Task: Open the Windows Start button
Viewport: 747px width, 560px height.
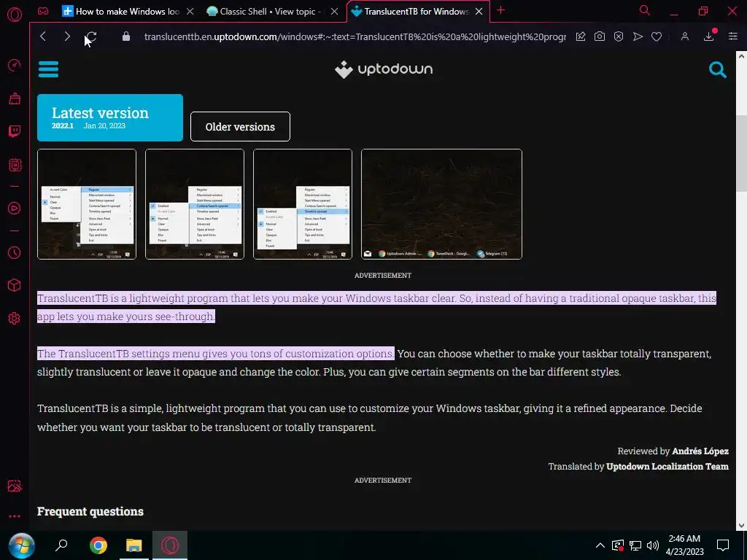Action: [x=21, y=545]
